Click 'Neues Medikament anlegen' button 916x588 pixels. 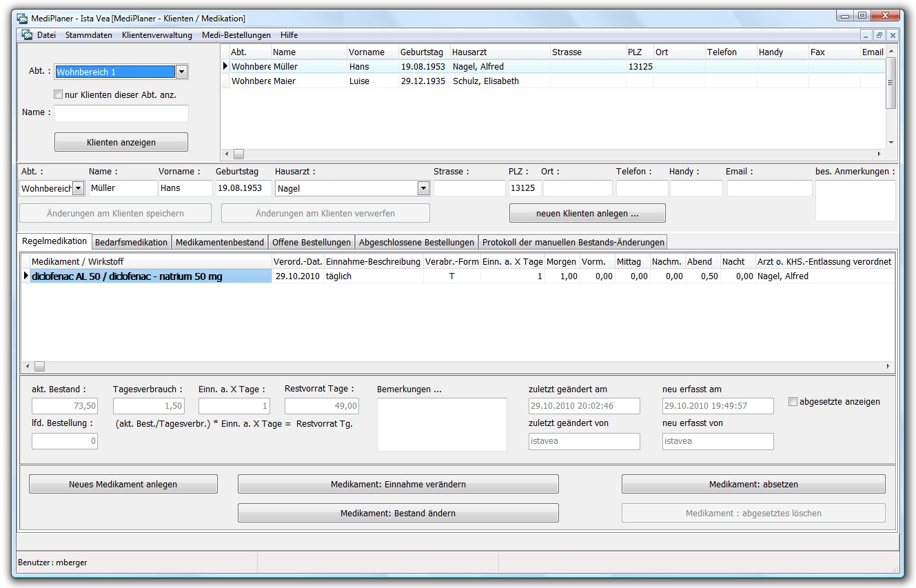pos(123,485)
